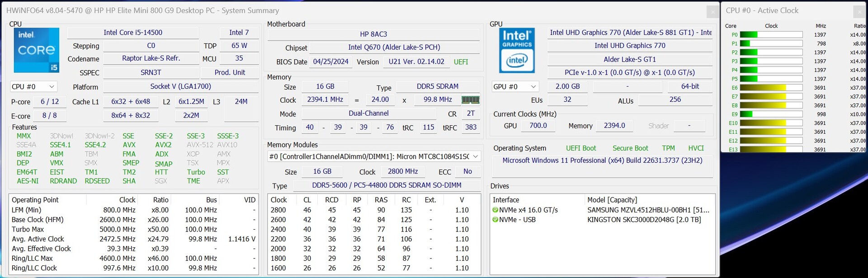
Task: Click the 'Dual-Channel' mode value
Action: pos(368,113)
